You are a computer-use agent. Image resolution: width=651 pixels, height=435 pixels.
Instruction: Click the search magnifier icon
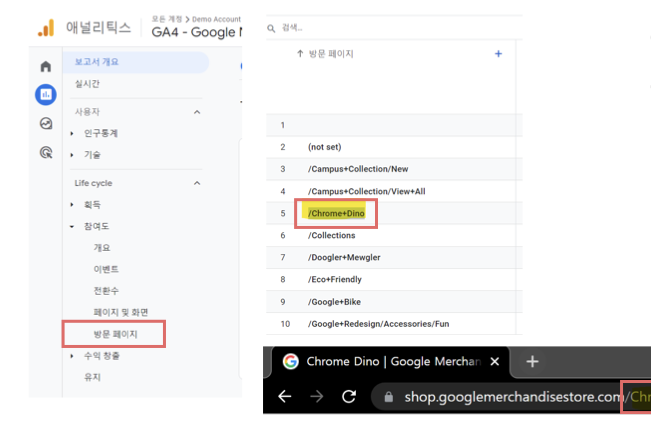coord(271,28)
